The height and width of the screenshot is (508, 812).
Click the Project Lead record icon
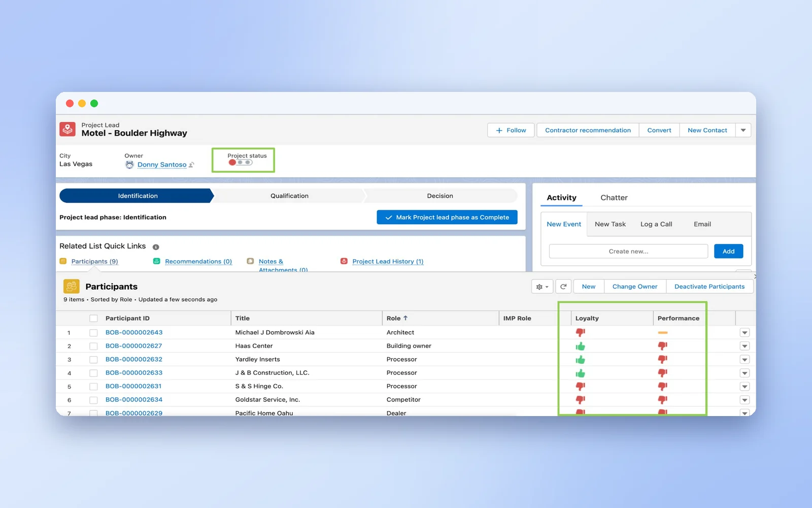(x=67, y=129)
